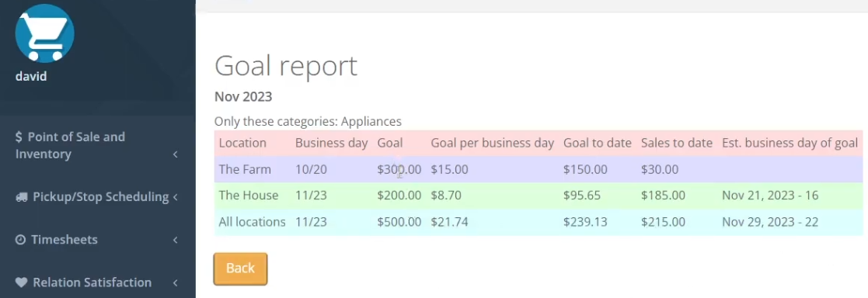Click the $239.13 goal to date value

[585, 222]
